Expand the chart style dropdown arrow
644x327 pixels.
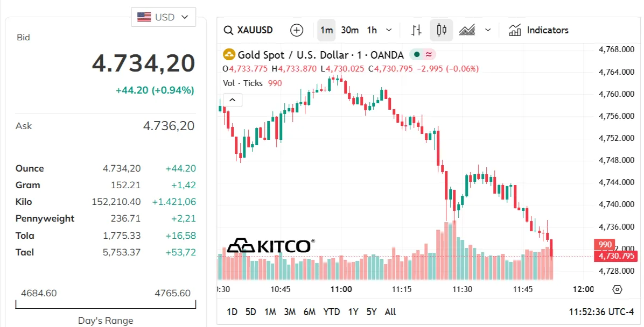tap(488, 30)
